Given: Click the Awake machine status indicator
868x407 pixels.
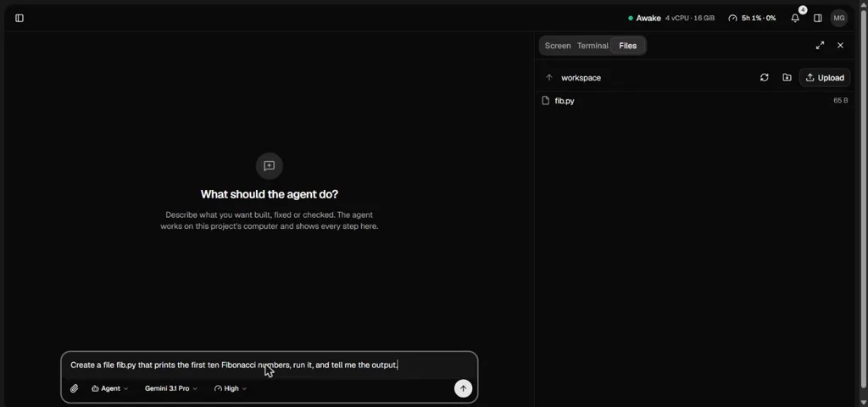Looking at the screenshot, I should pos(644,19).
